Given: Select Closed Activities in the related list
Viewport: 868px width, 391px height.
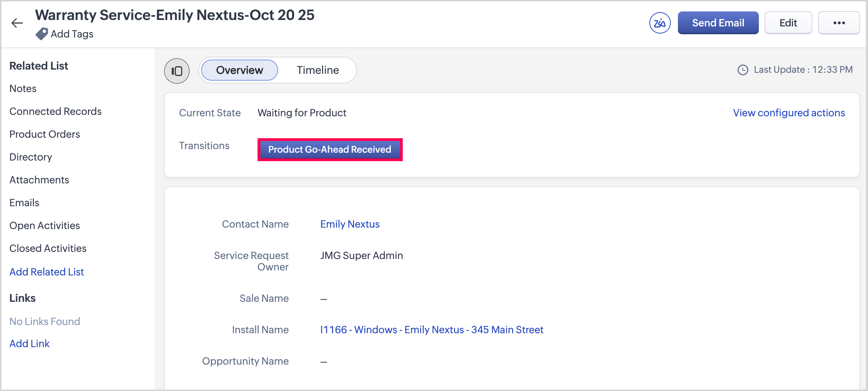Looking at the screenshot, I should (48, 248).
